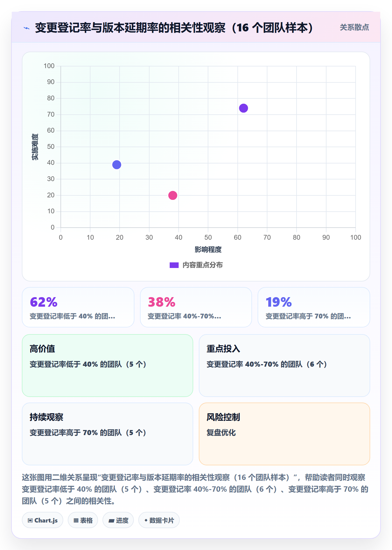This screenshot has width=392, height=550.
Task: Click the 关系散点 label in header
Action: click(354, 27)
